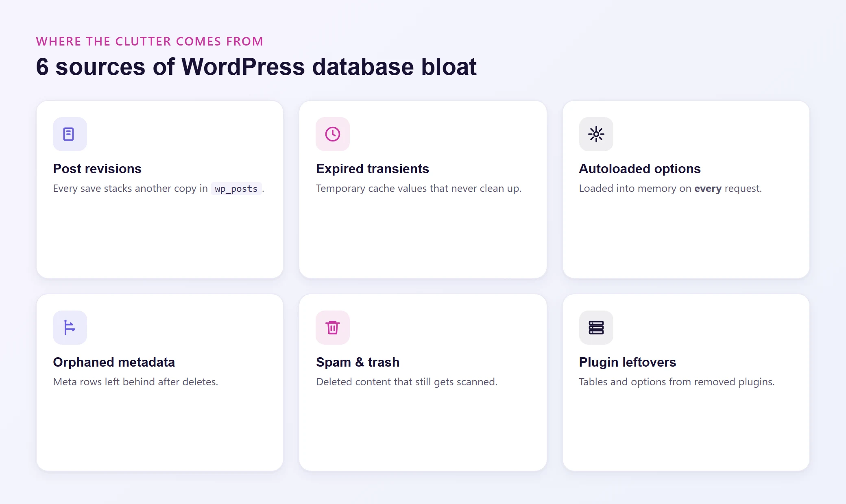846x504 pixels.
Task: Click the '6 sources of WordPress database bloat' heading
Action: click(x=256, y=67)
